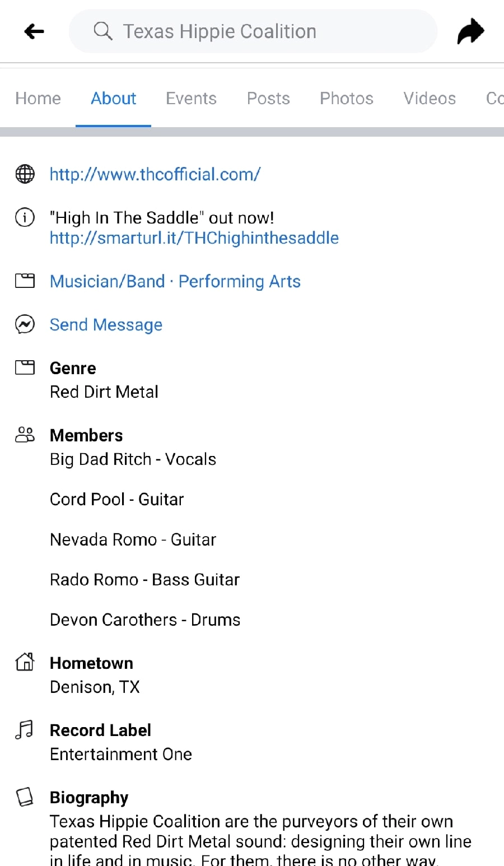
Task: Select the music note icon beside Record Label
Action: 24,729
